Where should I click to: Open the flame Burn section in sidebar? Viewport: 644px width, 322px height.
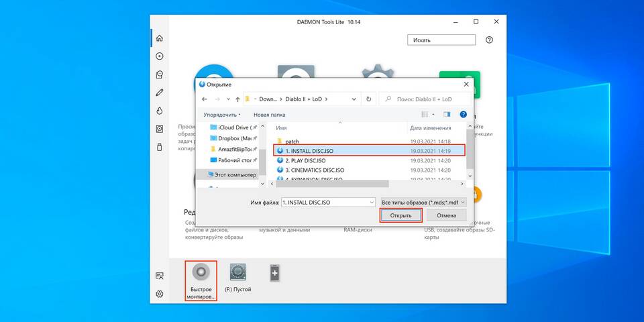pyautogui.click(x=160, y=111)
